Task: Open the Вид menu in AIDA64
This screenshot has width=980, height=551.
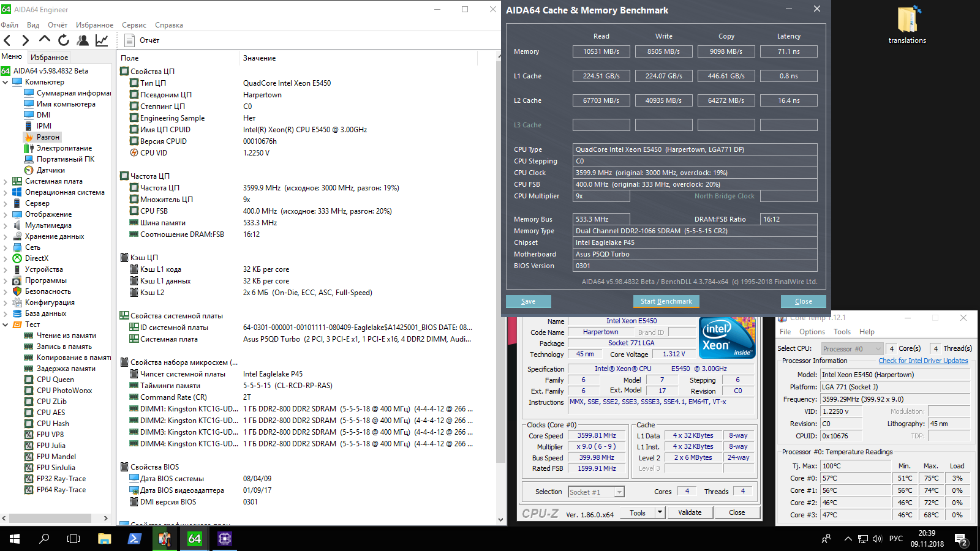Action: [x=33, y=25]
